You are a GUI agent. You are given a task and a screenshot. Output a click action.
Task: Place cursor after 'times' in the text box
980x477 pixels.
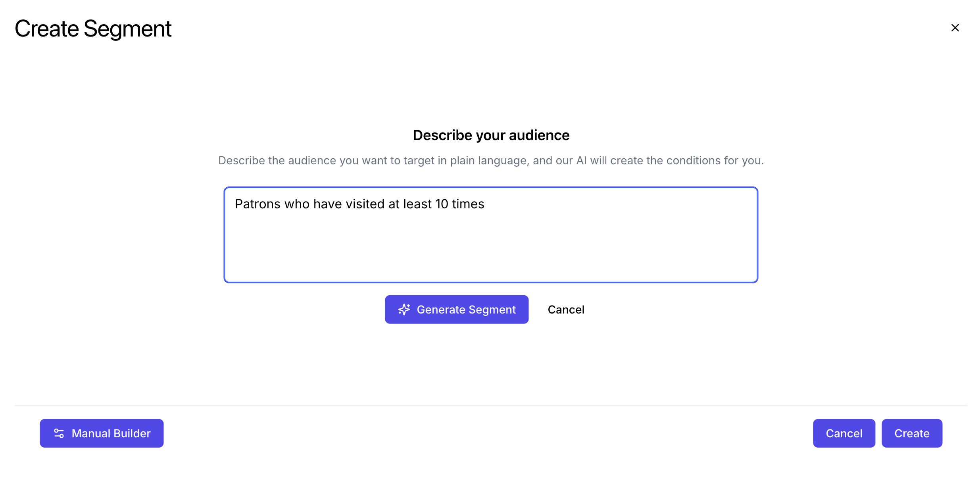tap(485, 204)
